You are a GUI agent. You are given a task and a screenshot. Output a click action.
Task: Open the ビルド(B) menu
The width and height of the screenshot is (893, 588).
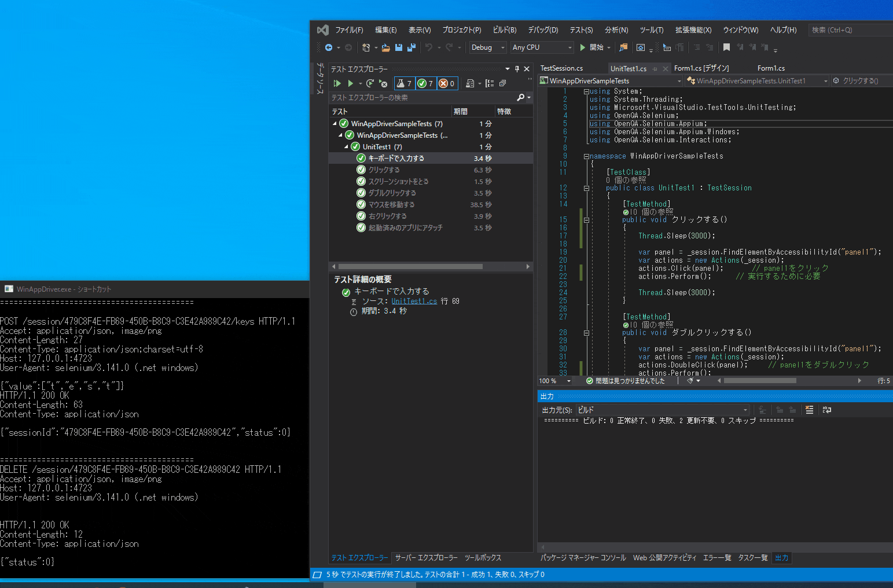(505, 30)
